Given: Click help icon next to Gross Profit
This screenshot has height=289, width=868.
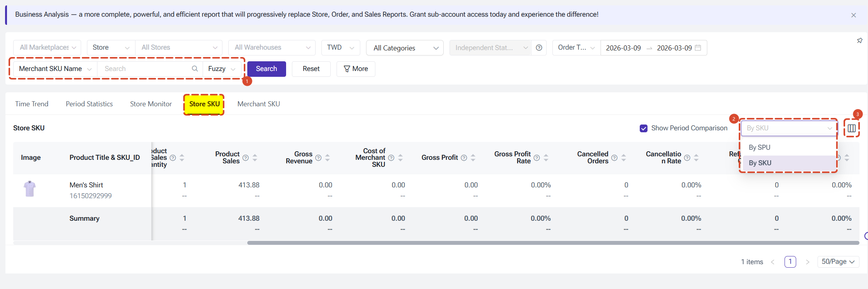Looking at the screenshot, I should 464,157.
